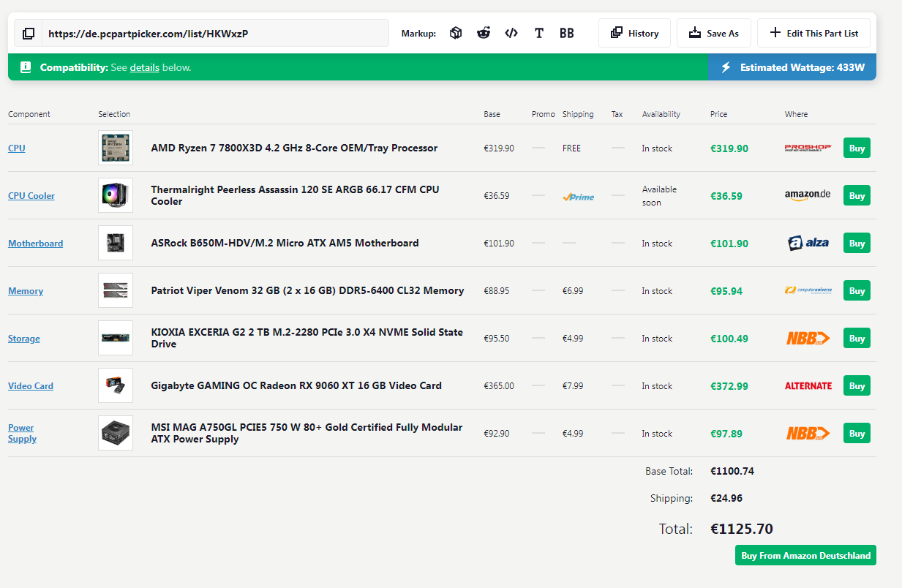Click Buy From Amazon Deutschland
This screenshot has width=902, height=588.
click(805, 555)
